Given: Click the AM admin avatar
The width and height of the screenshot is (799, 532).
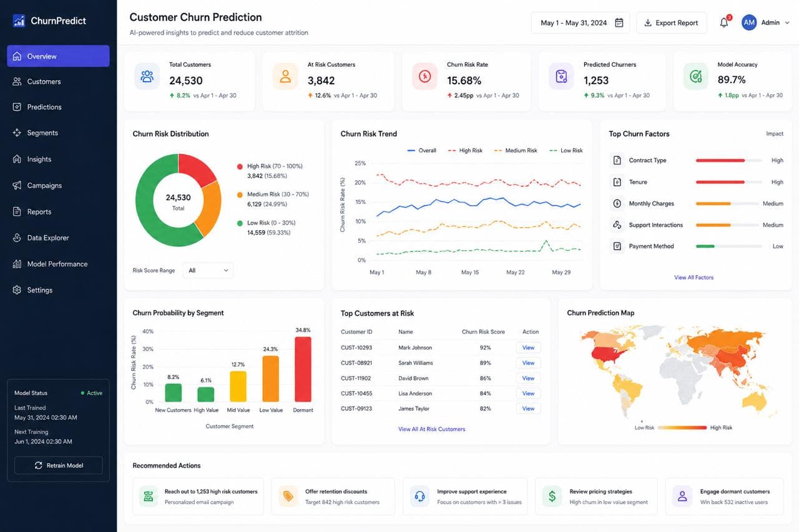Looking at the screenshot, I should [x=749, y=22].
